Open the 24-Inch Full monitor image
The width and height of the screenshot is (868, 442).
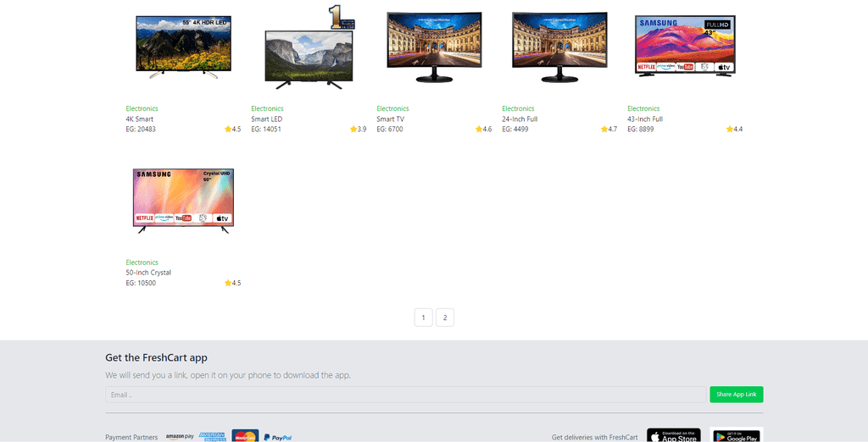click(x=559, y=47)
